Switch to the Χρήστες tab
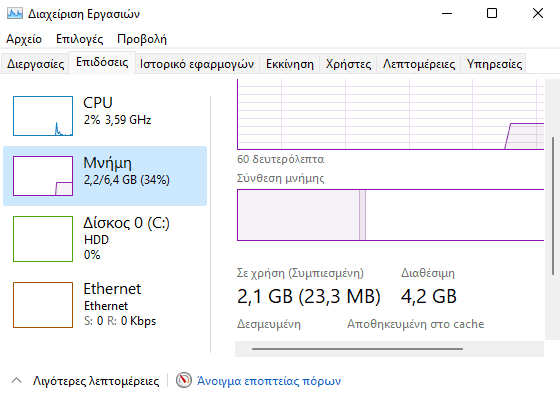This screenshot has width=560, height=404. pos(348,64)
